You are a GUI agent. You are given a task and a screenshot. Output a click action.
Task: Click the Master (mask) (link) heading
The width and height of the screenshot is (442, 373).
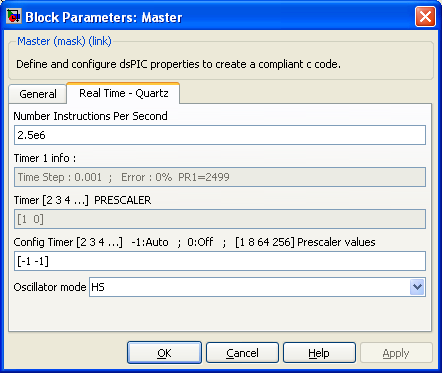(x=64, y=41)
